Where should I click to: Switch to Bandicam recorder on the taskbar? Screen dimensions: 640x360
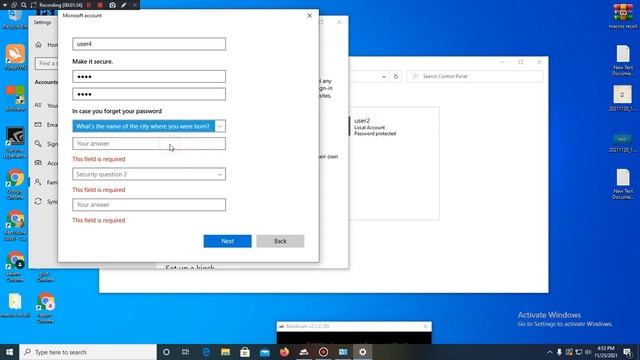click(x=323, y=352)
